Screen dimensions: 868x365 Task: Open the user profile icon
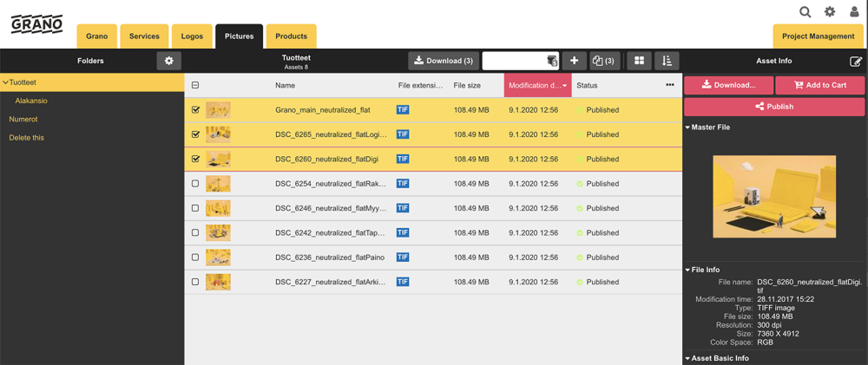click(854, 11)
